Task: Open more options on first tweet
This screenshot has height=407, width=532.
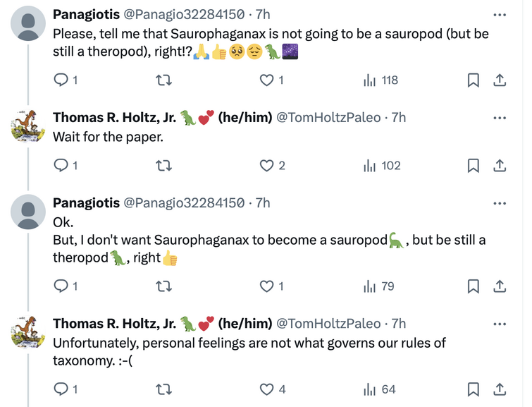Action: point(500,15)
